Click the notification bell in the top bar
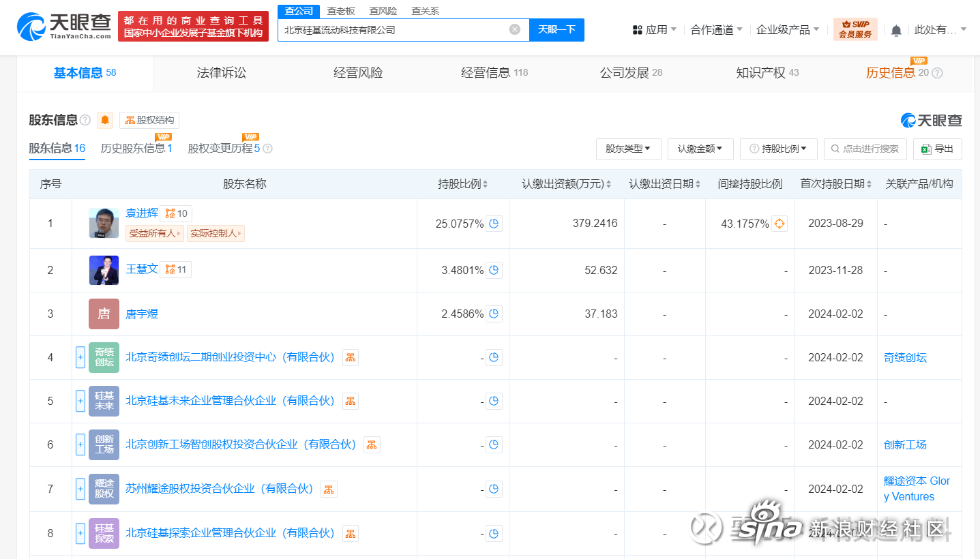 click(896, 30)
